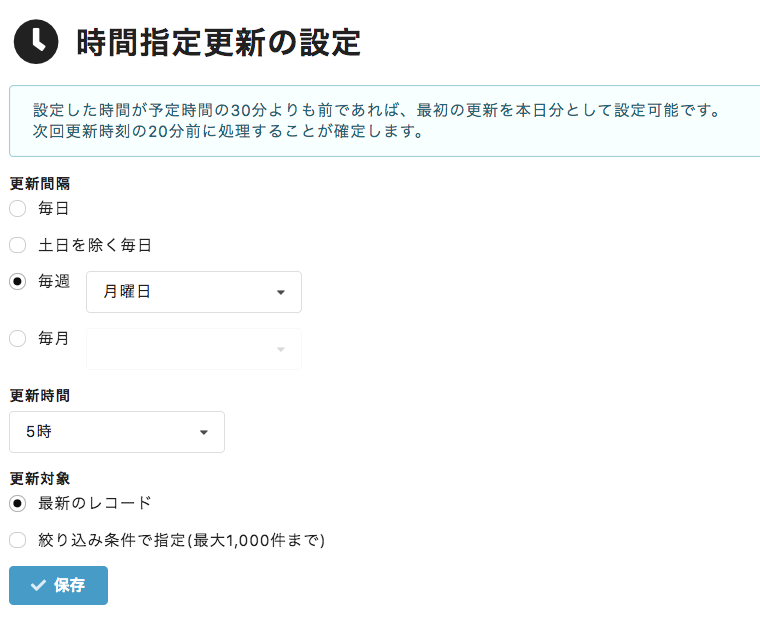Click the 土日を除く毎日 label text

coord(95,245)
